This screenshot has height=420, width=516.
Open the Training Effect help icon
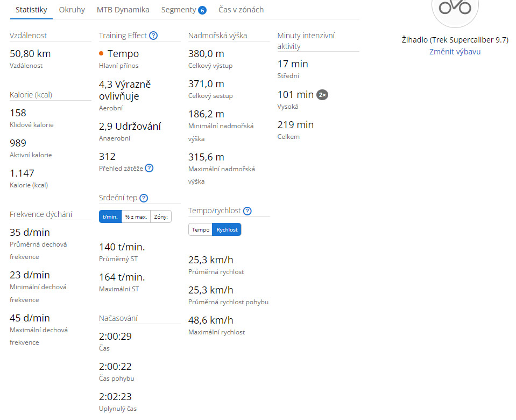click(153, 36)
